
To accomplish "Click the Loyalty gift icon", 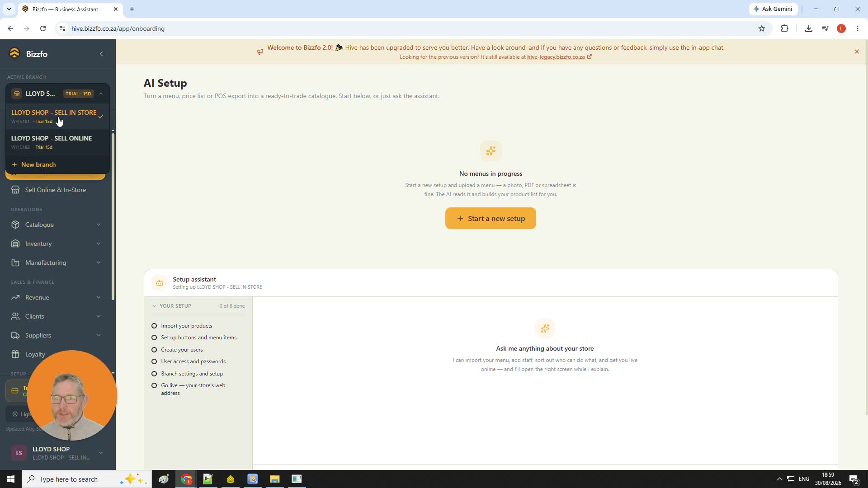I will coord(15,354).
